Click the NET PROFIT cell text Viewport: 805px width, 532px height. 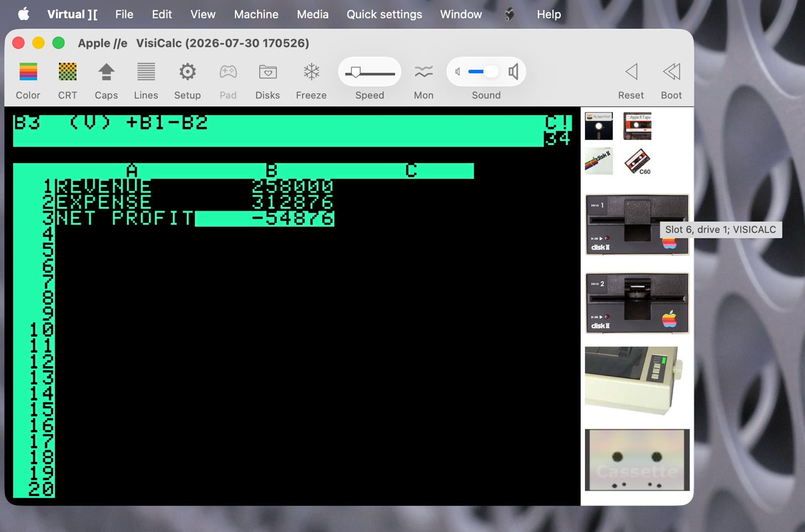point(125,218)
